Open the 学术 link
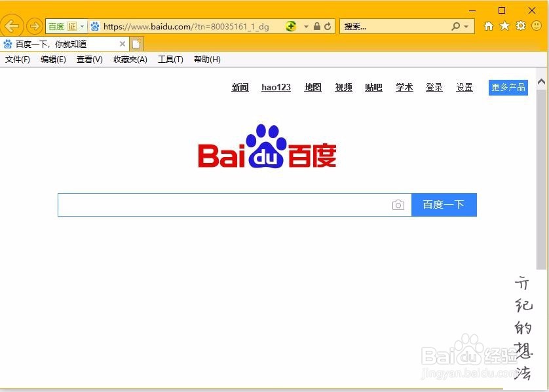The image size is (549, 392). [404, 87]
